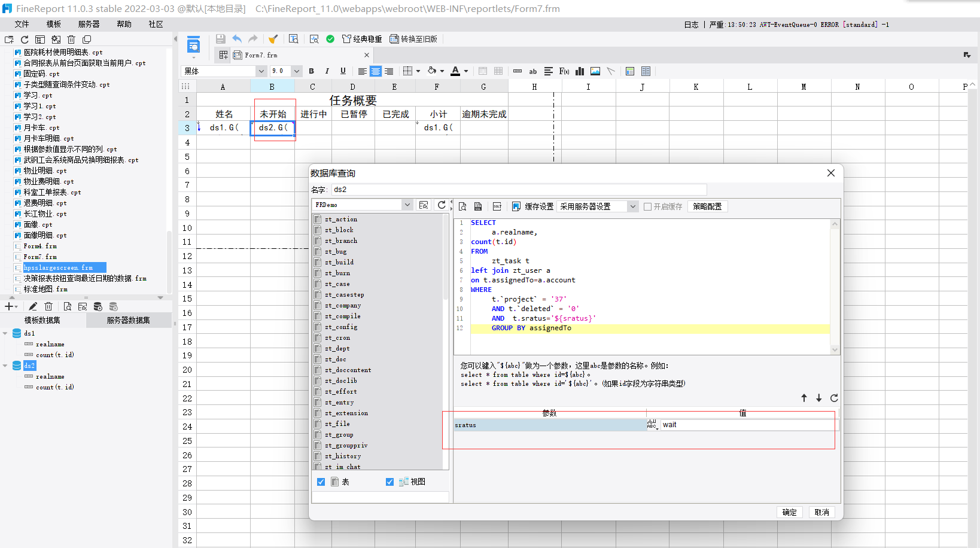The height and width of the screenshot is (548, 980).
Task: Align cell text right
Action: [389, 71]
